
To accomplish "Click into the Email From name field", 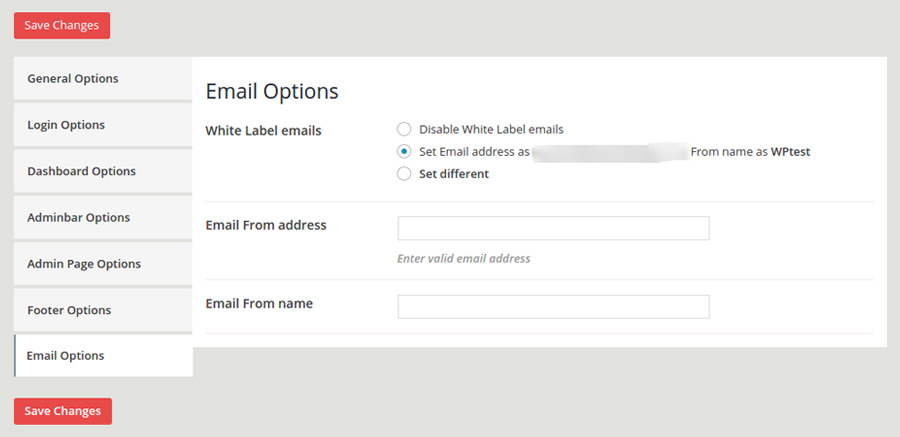I will (x=553, y=306).
